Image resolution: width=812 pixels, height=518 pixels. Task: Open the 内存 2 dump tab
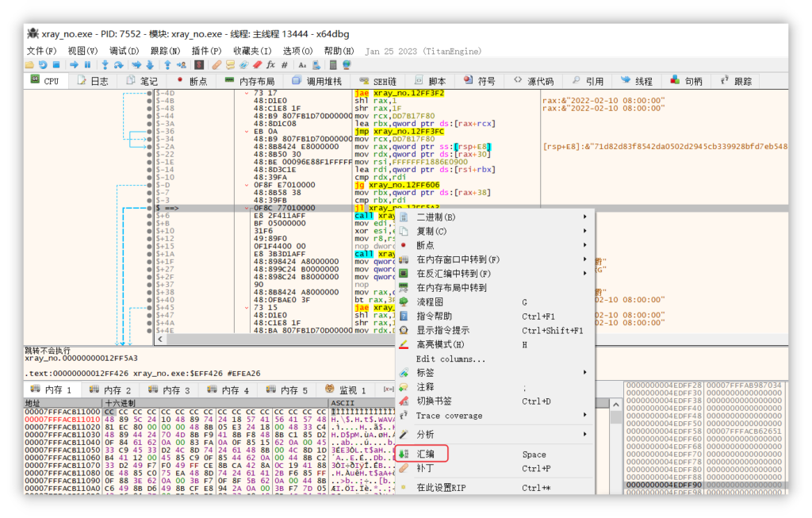point(110,389)
